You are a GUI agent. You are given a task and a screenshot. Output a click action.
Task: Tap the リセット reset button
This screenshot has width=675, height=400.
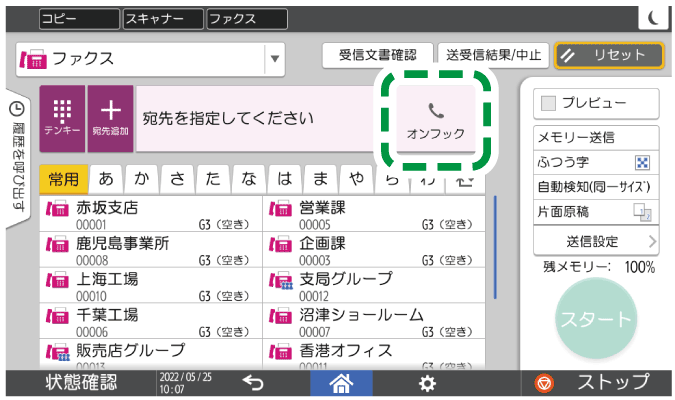(609, 55)
